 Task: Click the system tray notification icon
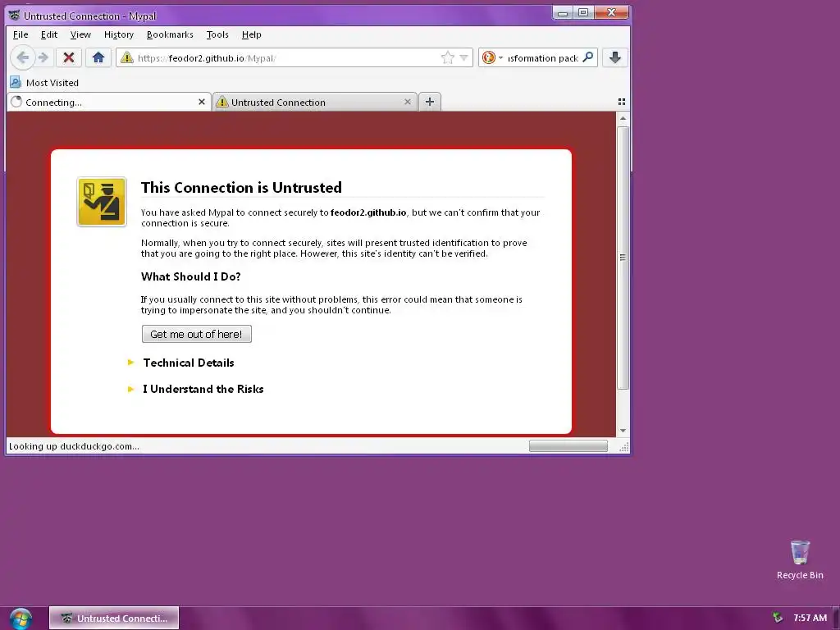coord(778,618)
